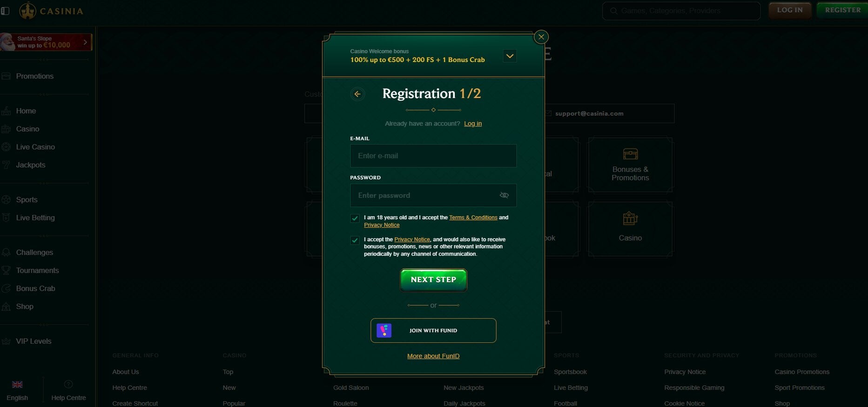
Task: Close the registration dialog with the X icon
Action: pyautogui.click(x=541, y=37)
